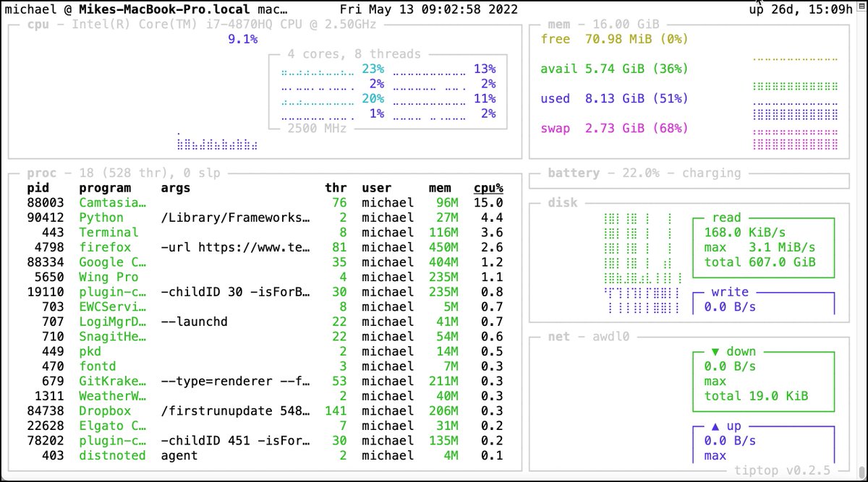
Task: Click the total 607.0 GiB read value
Action: (759, 262)
